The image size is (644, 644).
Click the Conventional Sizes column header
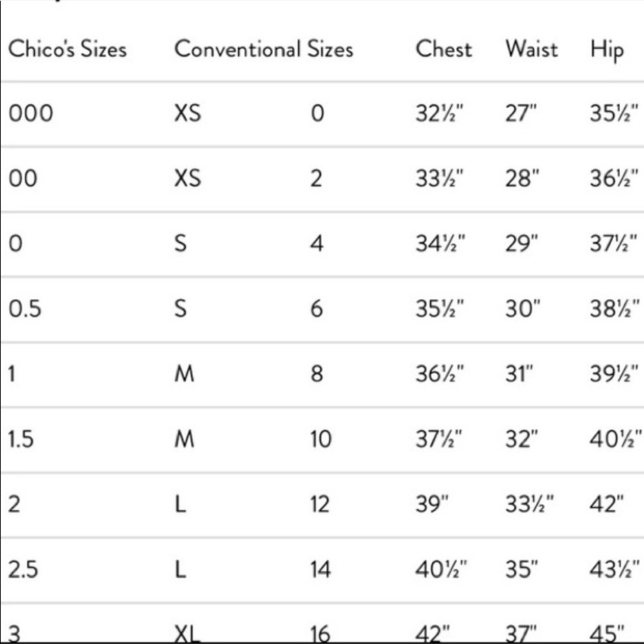coord(263,49)
